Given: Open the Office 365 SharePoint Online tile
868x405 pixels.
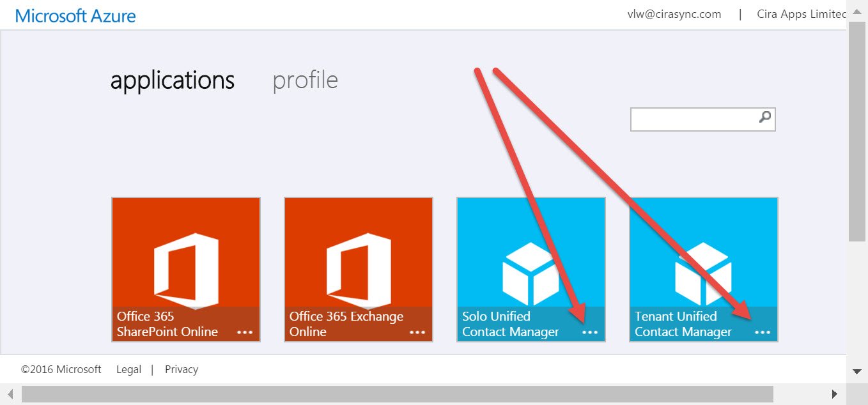Looking at the screenshot, I should coord(186,270).
